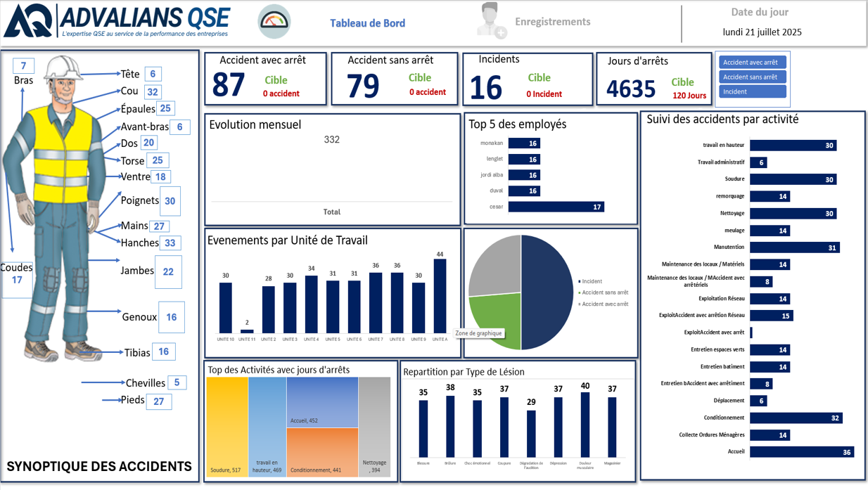This screenshot has height=490, width=868.
Task: Click the yellow Soudure treemap tile
Action: (227, 427)
